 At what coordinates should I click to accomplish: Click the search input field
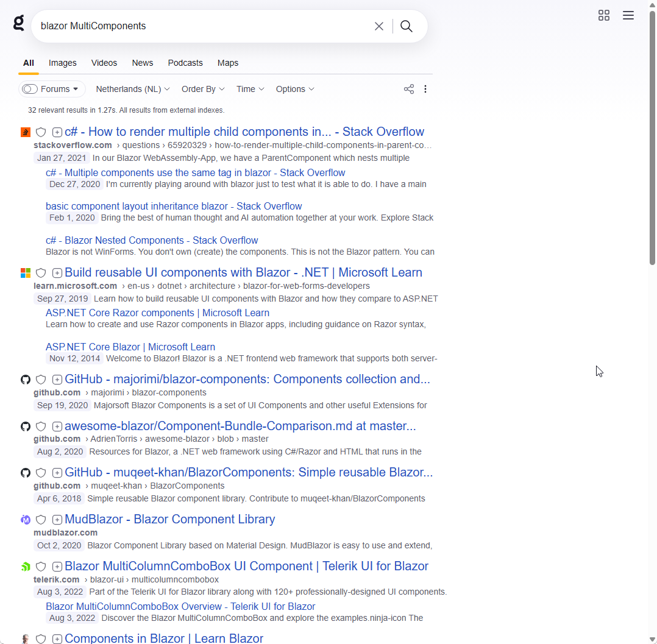[x=203, y=26]
